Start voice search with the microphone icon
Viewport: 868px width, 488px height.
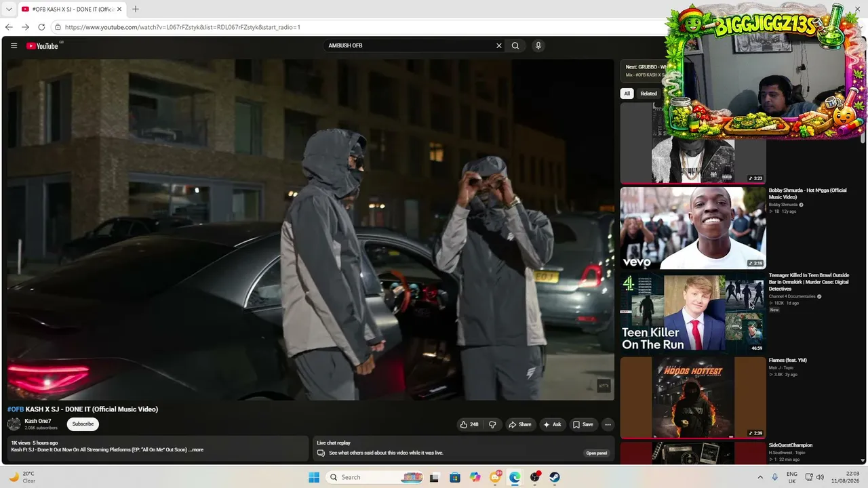[538, 46]
